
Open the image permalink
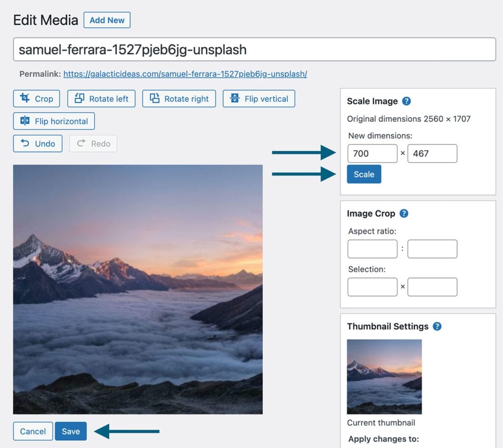[184, 73]
